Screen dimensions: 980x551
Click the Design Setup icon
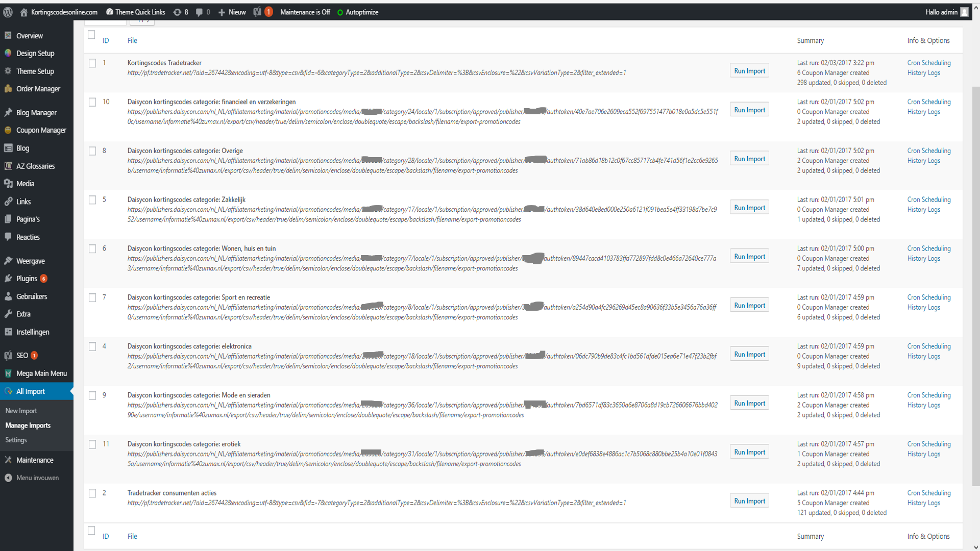click(8, 53)
